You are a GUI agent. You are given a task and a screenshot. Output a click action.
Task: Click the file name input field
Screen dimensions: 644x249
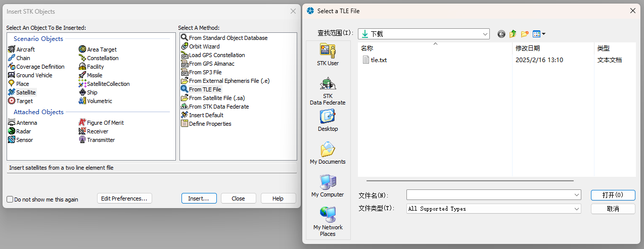490,195
